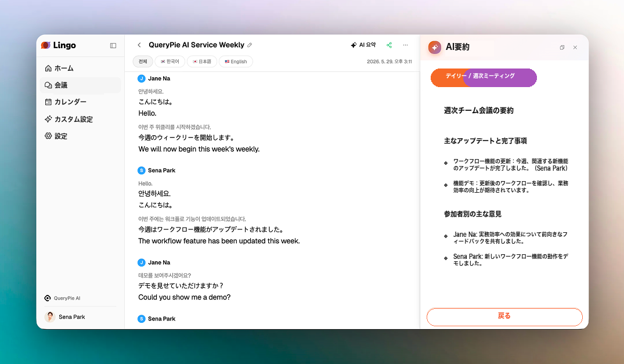This screenshot has width=624, height=364.
Task: Select the English language tab
Action: pos(236,62)
